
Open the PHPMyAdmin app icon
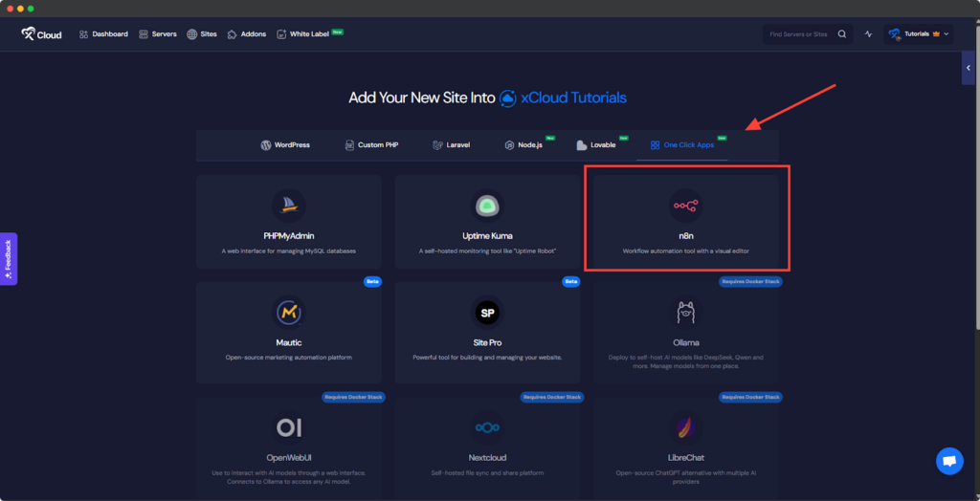pyautogui.click(x=288, y=206)
